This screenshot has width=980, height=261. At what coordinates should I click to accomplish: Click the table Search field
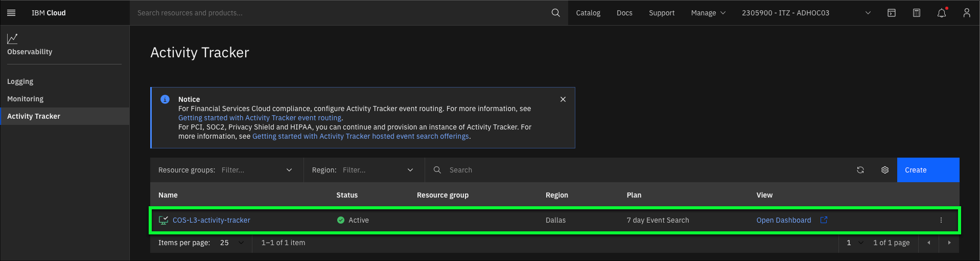click(636, 170)
